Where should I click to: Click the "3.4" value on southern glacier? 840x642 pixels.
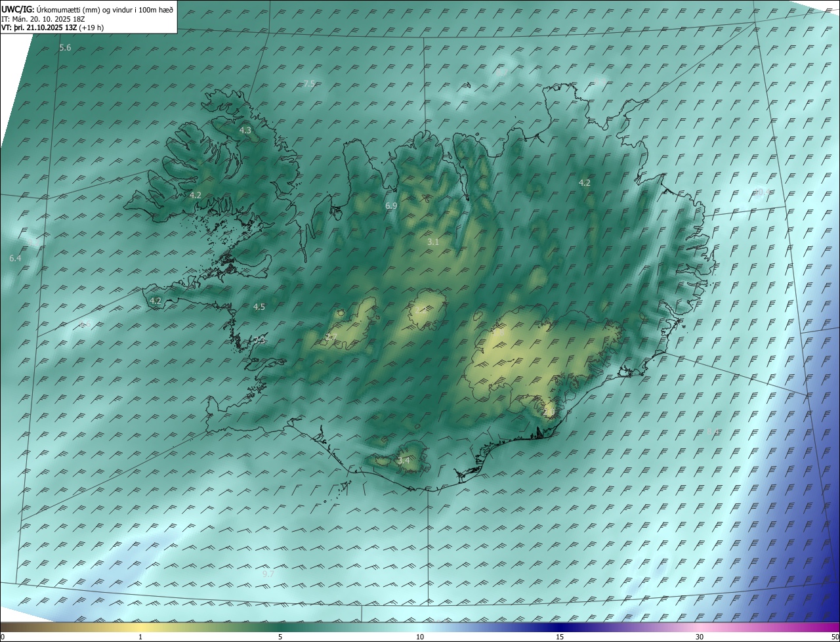tap(404, 461)
